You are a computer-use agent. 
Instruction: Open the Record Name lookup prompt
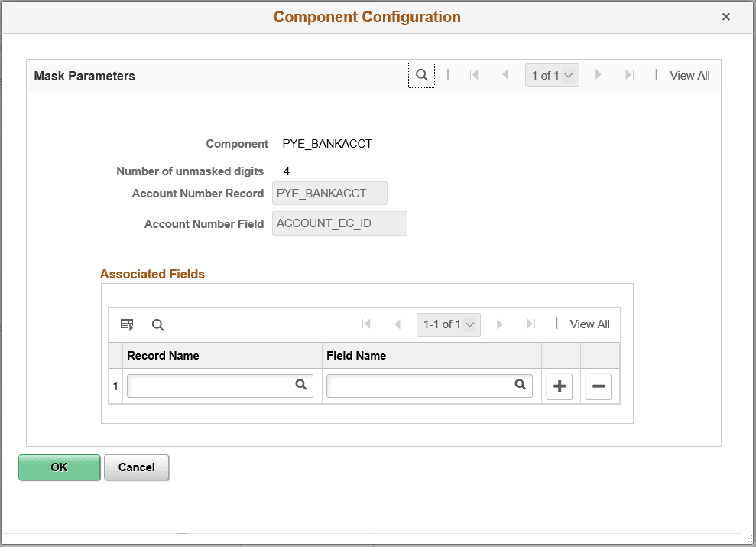click(300, 386)
